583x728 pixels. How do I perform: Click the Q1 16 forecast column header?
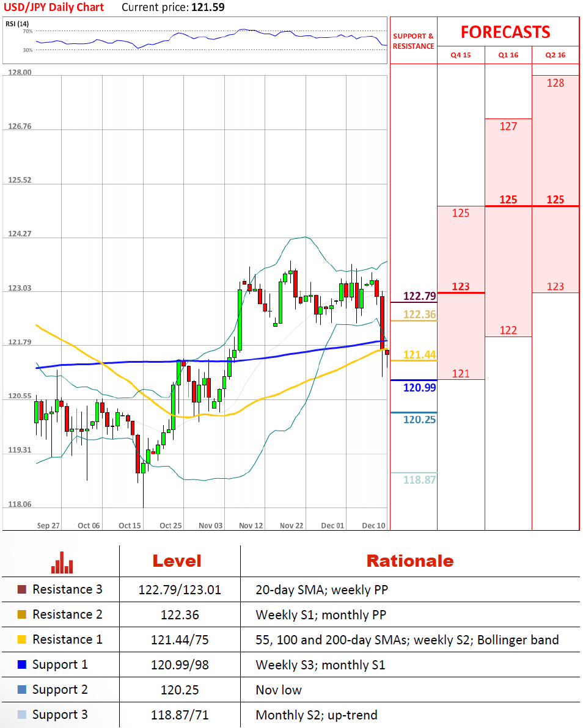[x=508, y=55]
